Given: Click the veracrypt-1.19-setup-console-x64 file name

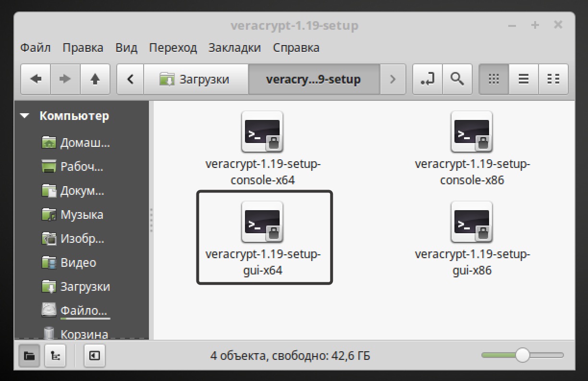Looking at the screenshot, I should click(x=263, y=172).
